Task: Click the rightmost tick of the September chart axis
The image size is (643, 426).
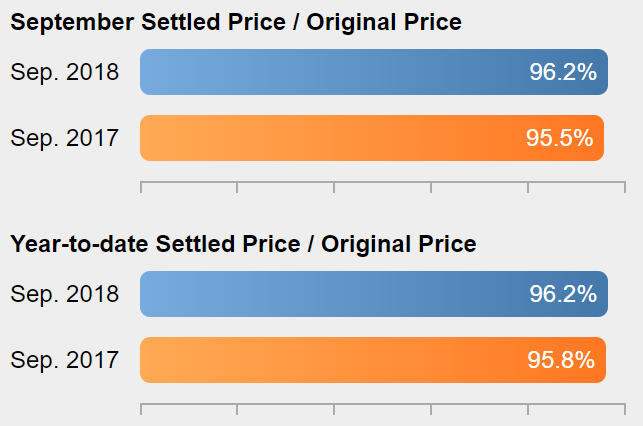Action: [x=625, y=187]
